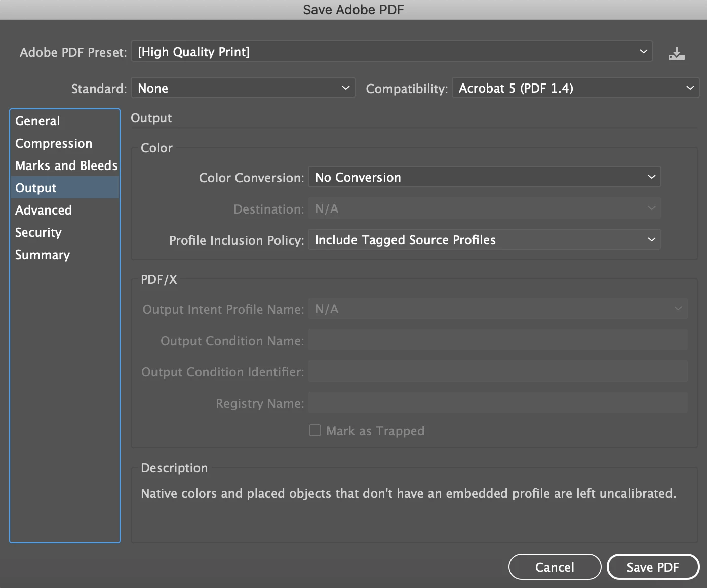Select the Compression category
Image resolution: width=707 pixels, height=588 pixels.
65,143
